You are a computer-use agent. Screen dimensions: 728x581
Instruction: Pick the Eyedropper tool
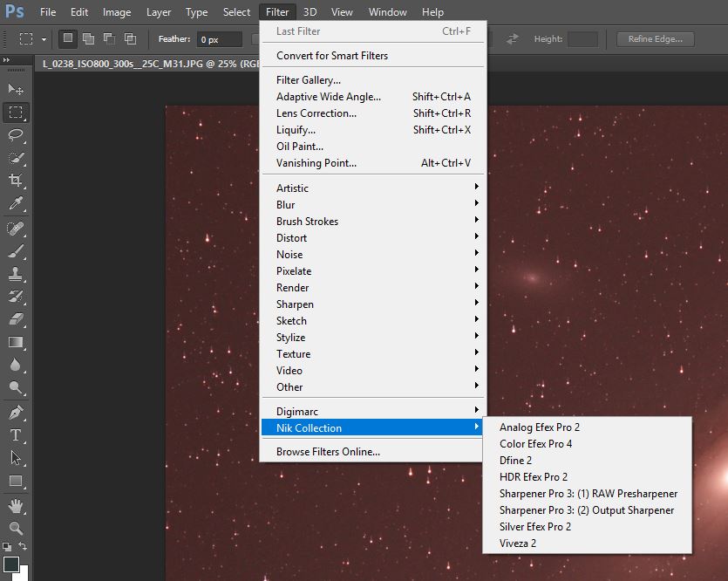point(16,204)
